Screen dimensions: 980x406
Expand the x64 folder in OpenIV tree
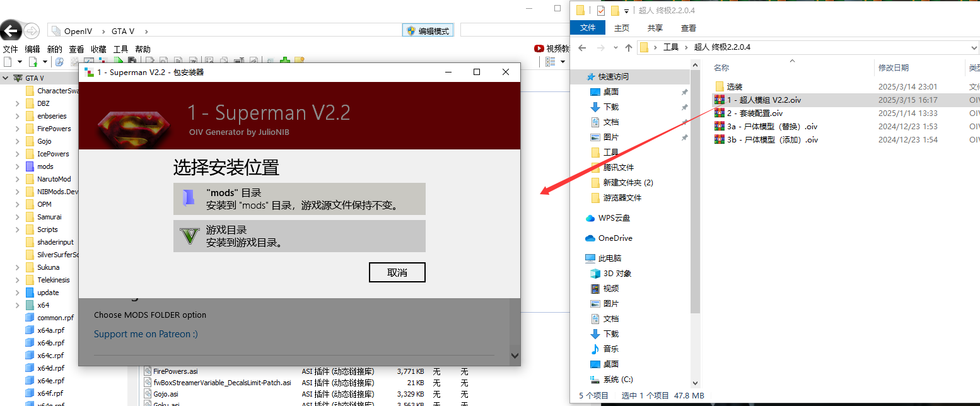click(18, 305)
